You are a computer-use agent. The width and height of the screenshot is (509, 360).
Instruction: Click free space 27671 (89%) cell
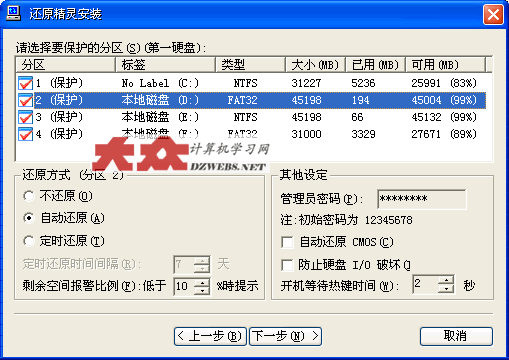pyautogui.click(x=444, y=134)
